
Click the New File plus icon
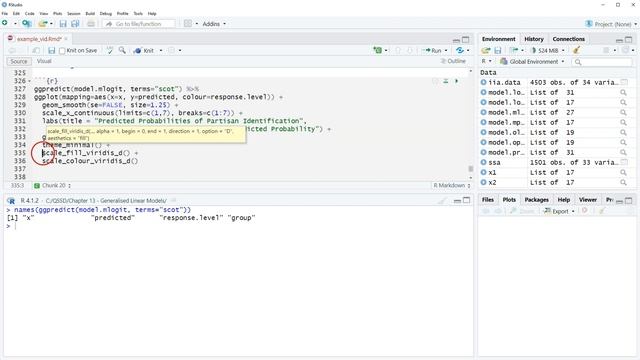click(5, 23)
